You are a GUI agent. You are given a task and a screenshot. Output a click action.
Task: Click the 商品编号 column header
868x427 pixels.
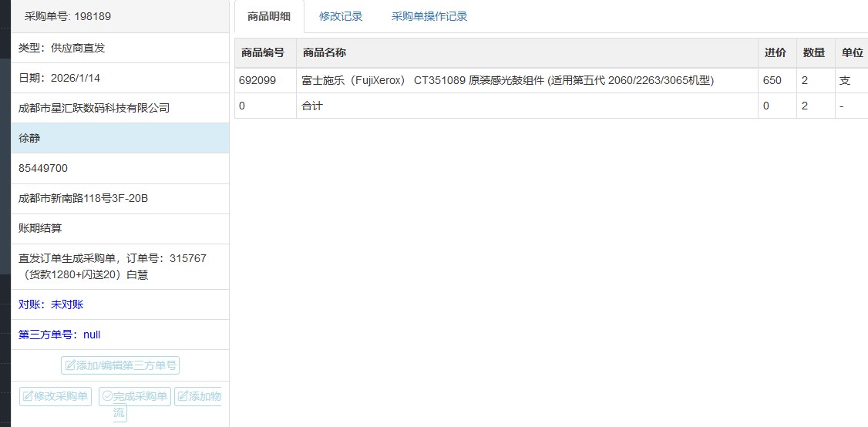click(x=263, y=53)
